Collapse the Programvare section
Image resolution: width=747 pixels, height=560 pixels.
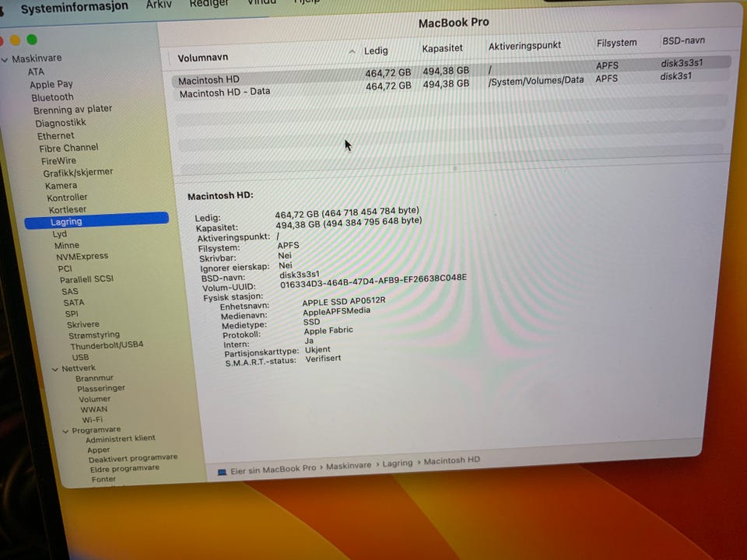[65, 432]
